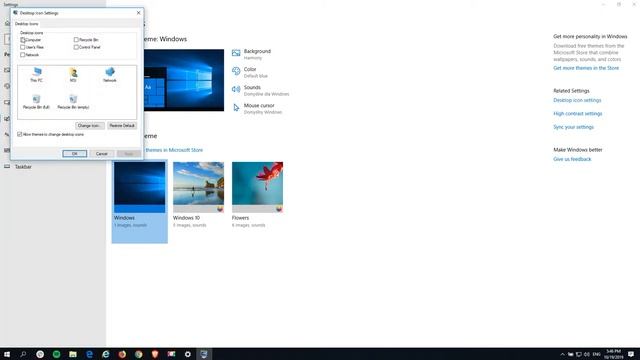Switch the ENG input language indicator

pyautogui.click(x=596, y=354)
